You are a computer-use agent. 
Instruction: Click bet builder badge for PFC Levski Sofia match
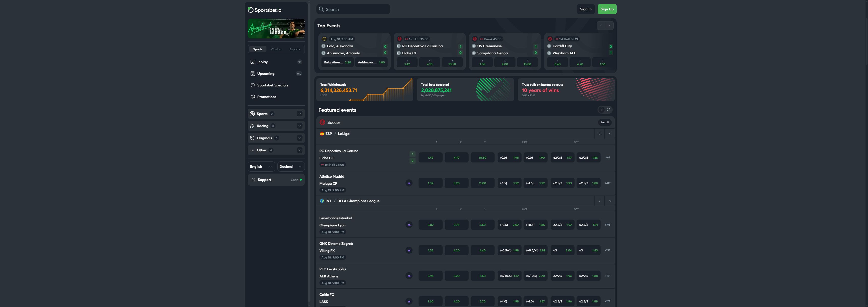pyautogui.click(x=409, y=276)
